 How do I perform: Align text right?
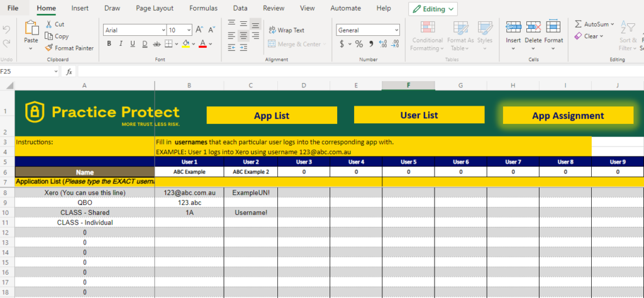(x=255, y=35)
